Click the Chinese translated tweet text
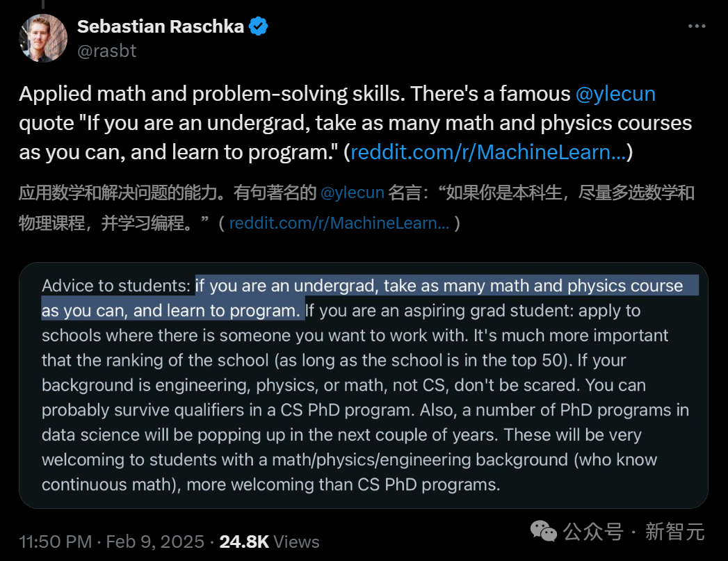This screenshot has height=561, width=728. 357,208
